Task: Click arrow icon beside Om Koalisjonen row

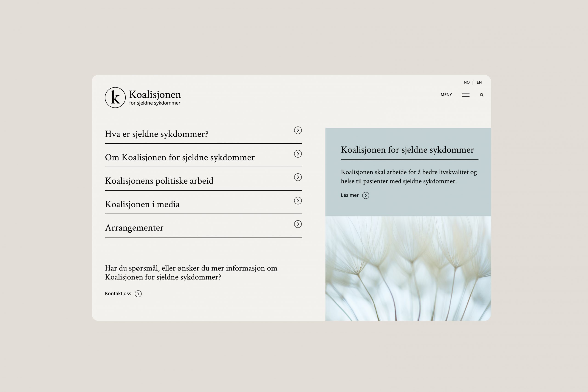Action: coord(298,154)
